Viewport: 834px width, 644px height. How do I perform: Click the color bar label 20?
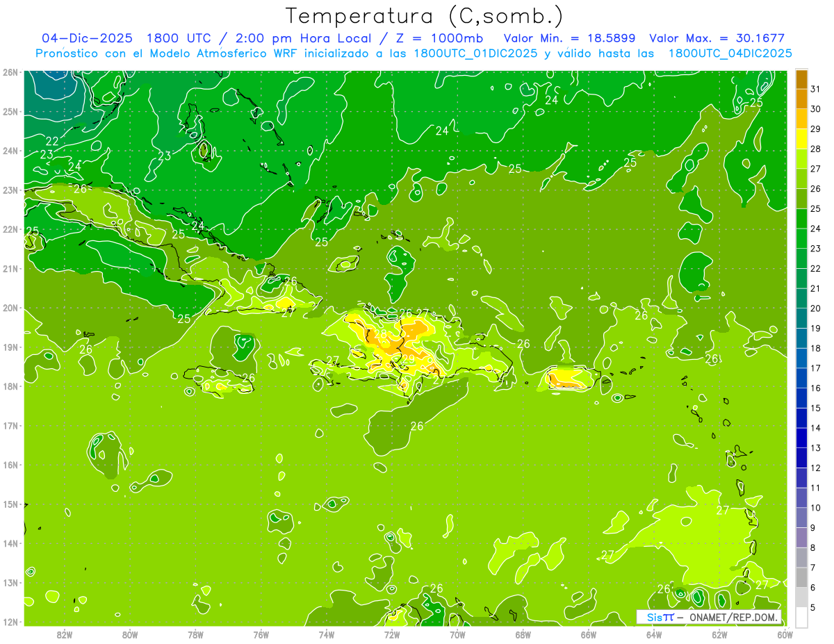[816, 308]
